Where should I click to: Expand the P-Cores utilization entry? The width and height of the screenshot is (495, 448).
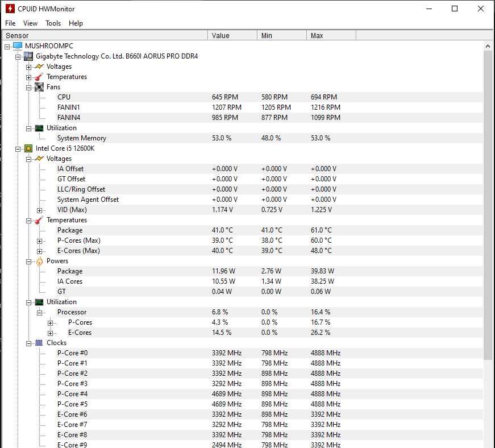(x=50, y=323)
